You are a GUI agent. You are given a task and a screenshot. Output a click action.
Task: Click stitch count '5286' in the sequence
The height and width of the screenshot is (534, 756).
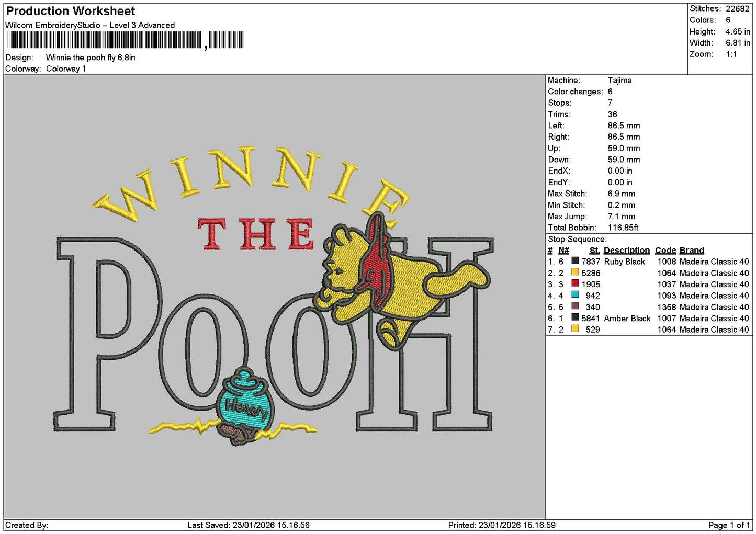(x=591, y=273)
